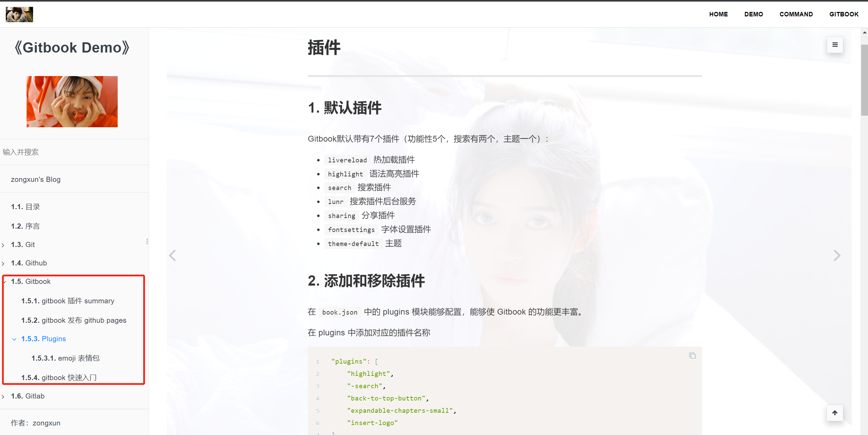Click the copy icon in code block
Image resolution: width=868 pixels, height=435 pixels.
[x=692, y=356]
